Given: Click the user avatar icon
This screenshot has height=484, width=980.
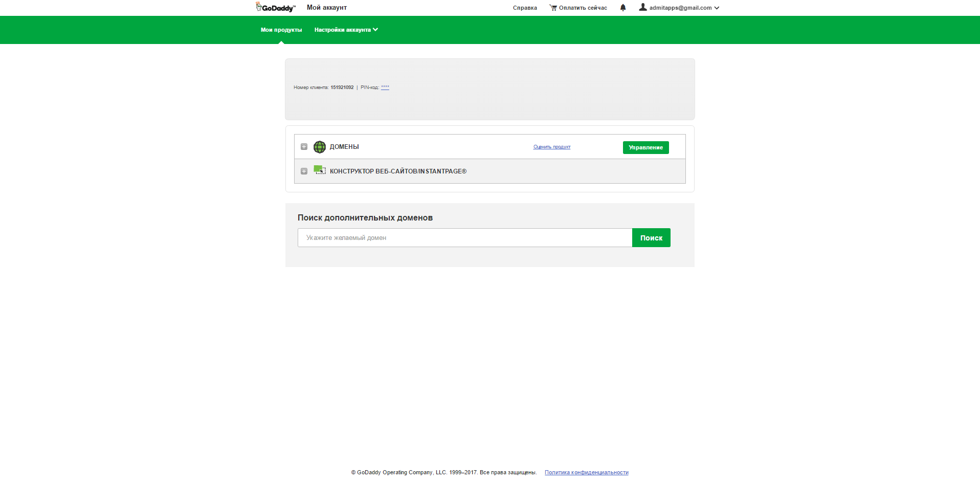Looking at the screenshot, I should point(642,7).
